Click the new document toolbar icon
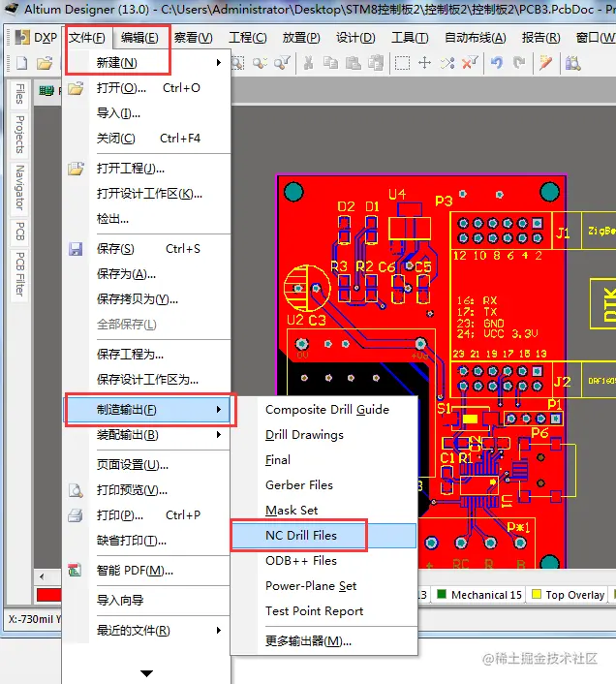The width and height of the screenshot is (616, 684). [22, 63]
